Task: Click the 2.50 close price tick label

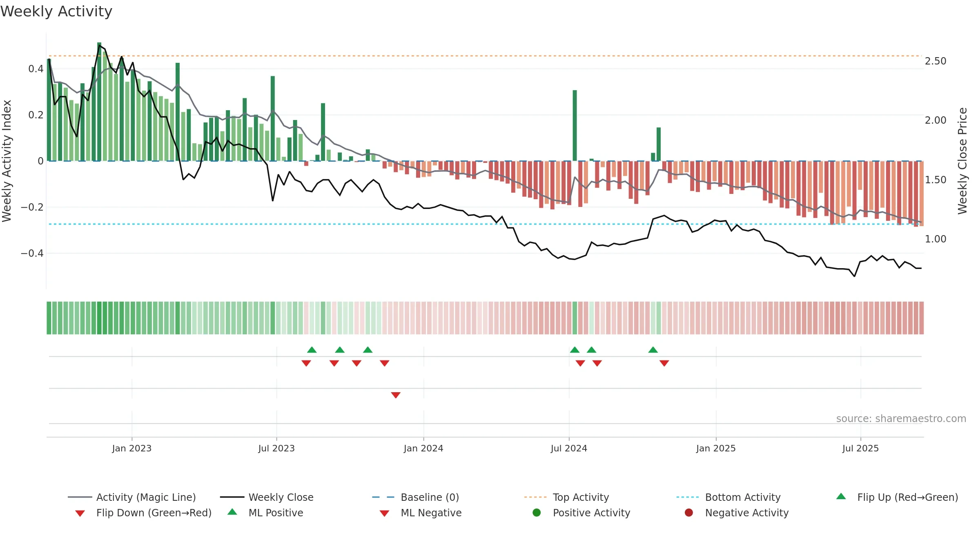Action: click(x=935, y=61)
